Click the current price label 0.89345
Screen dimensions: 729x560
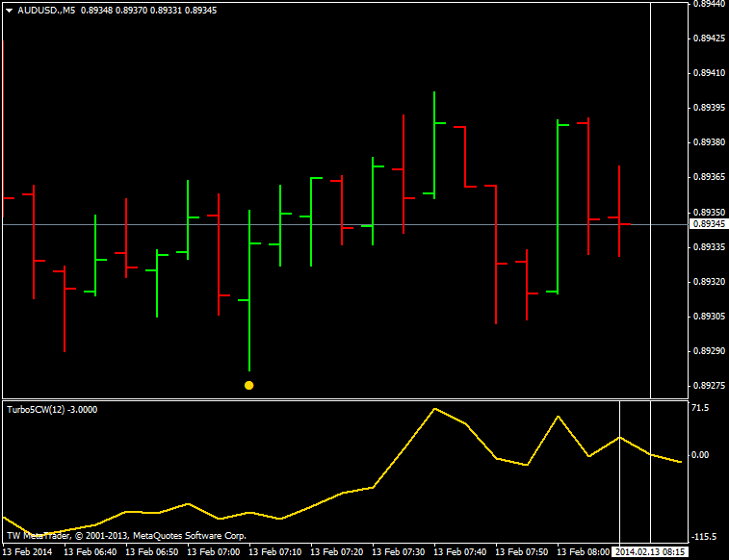(709, 224)
